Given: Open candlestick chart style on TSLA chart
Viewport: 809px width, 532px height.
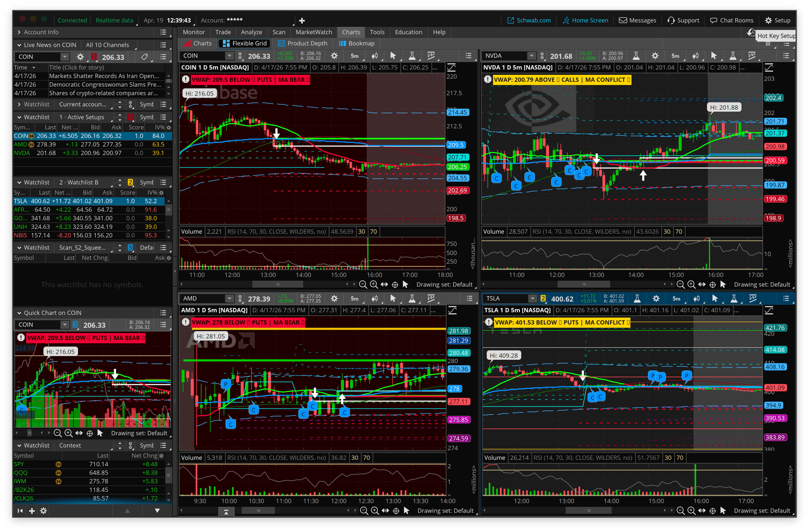Looking at the screenshot, I should (x=697, y=299).
